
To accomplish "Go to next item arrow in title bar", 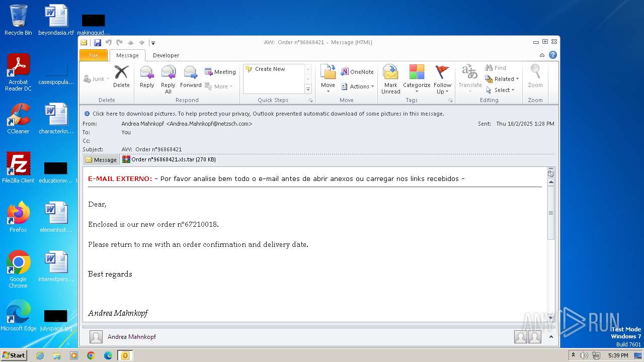I will (141, 43).
